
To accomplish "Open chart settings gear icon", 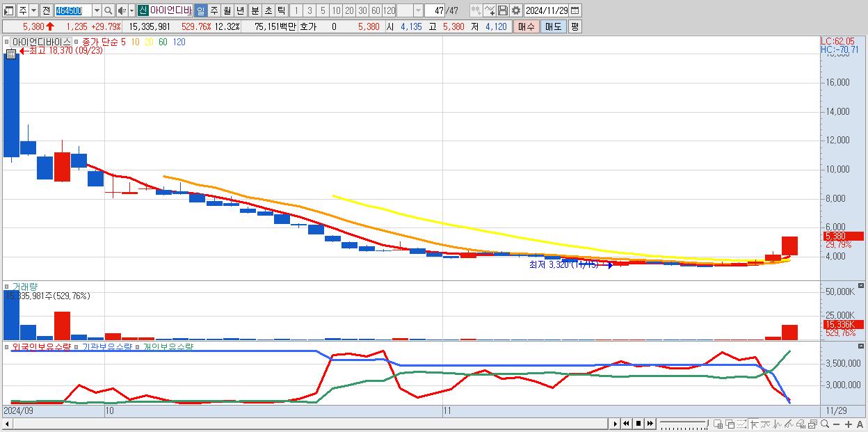I will click(515, 10).
